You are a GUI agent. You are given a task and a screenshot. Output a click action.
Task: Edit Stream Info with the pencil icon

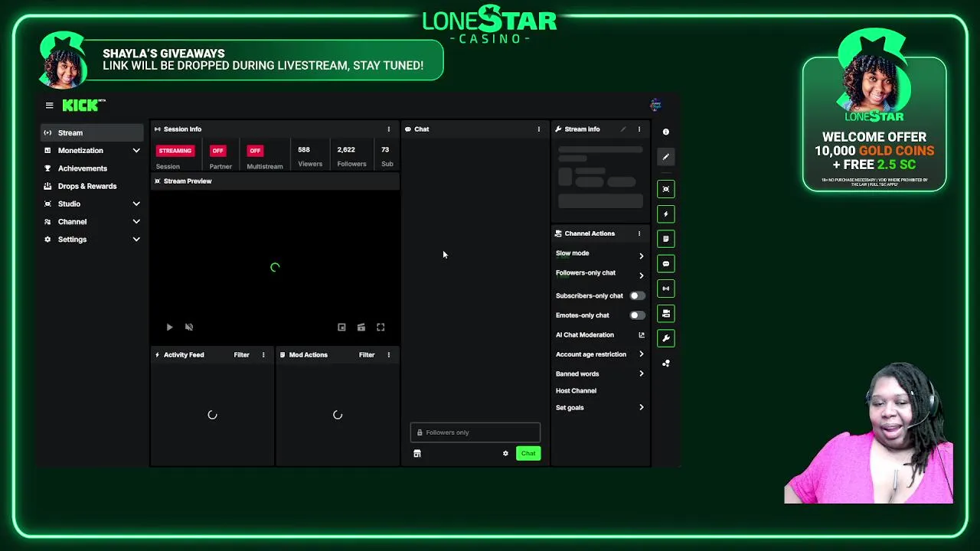pyautogui.click(x=623, y=129)
